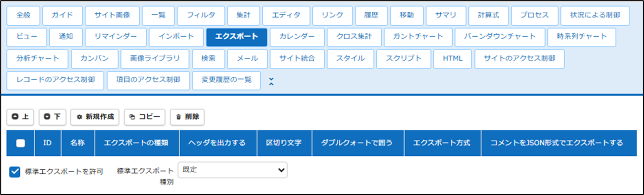The width and height of the screenshot is (644, 195).
Task: Select the リンク tab
Action: pyautogui.click(x=332, y=15)
